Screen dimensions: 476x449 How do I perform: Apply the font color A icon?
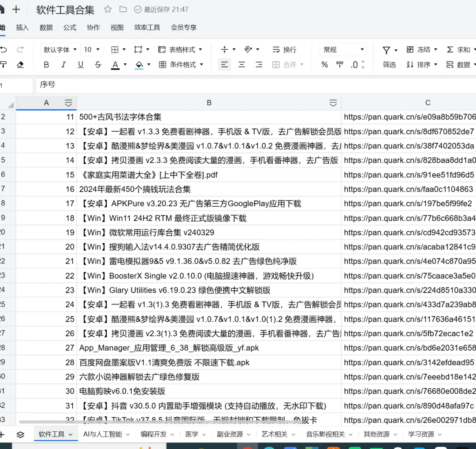tap(115, 65)
